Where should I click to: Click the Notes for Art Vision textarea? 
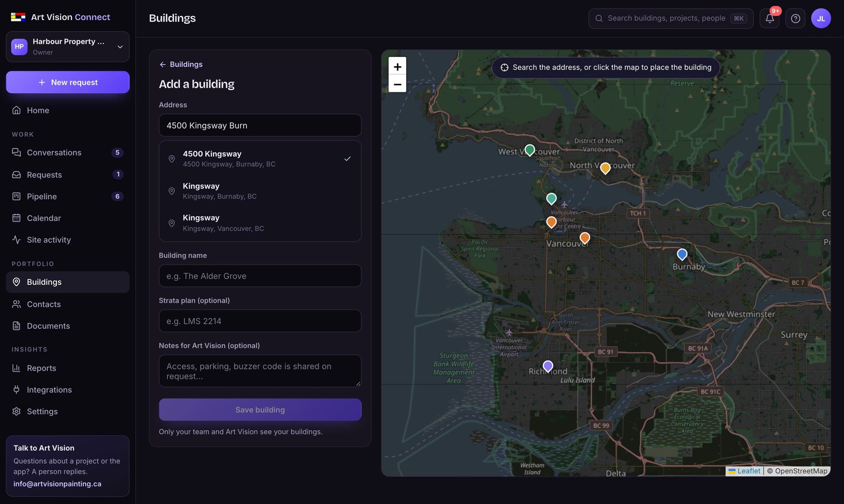point(260,371)
